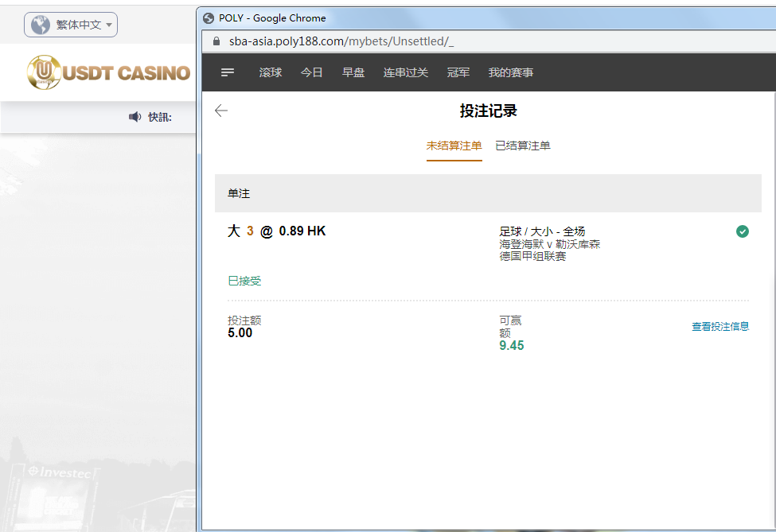
Task: Open the 早盘 early market menu
Action: (x=353, y=72)
